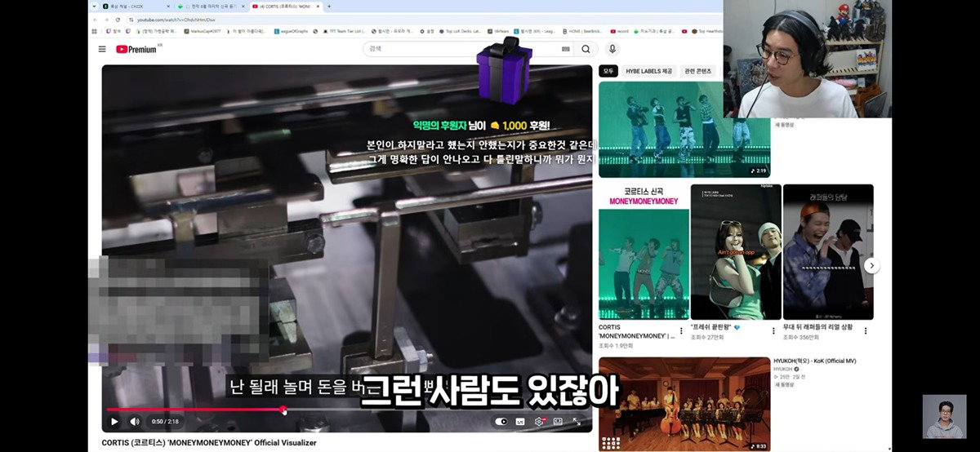The height and width of the screenshot is (452, 980).
Task: Open more options for CORTIS MONEYMONEYMONEY short
Action: click(681, 331)
